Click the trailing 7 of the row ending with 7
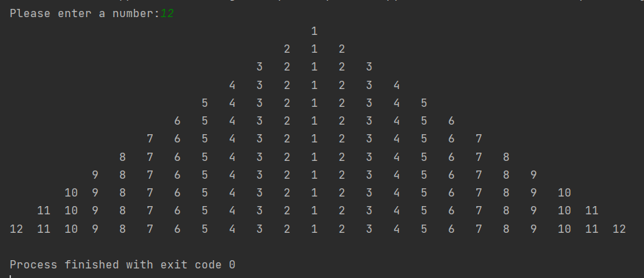 click(x=478, y=139)
